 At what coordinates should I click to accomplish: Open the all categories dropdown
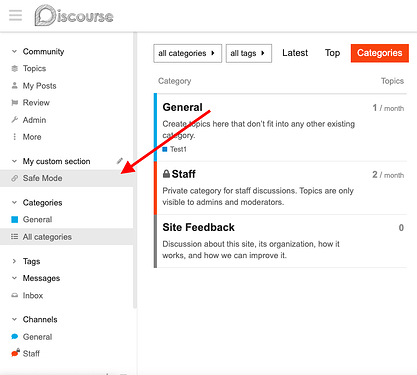click(x=187, y=53)
